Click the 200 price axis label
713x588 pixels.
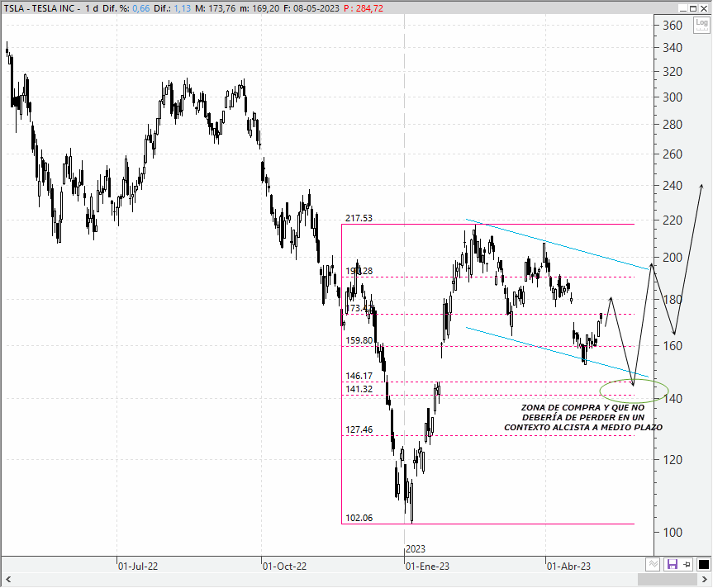673,258
